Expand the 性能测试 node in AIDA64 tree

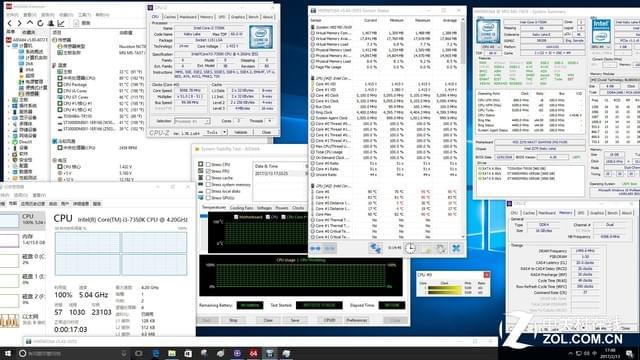(x=9, y=178)
